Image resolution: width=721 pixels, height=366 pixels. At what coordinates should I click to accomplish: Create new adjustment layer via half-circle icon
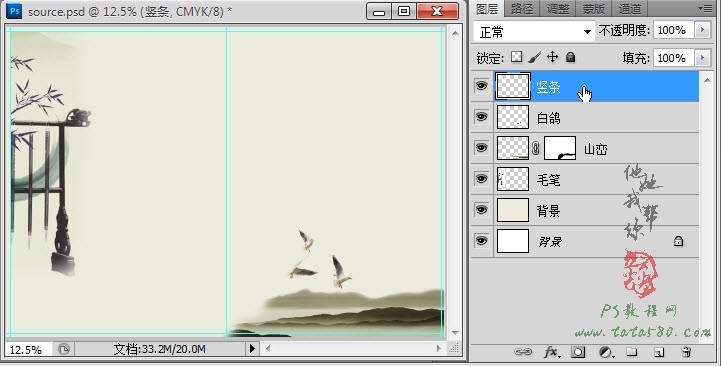[606, 352]
